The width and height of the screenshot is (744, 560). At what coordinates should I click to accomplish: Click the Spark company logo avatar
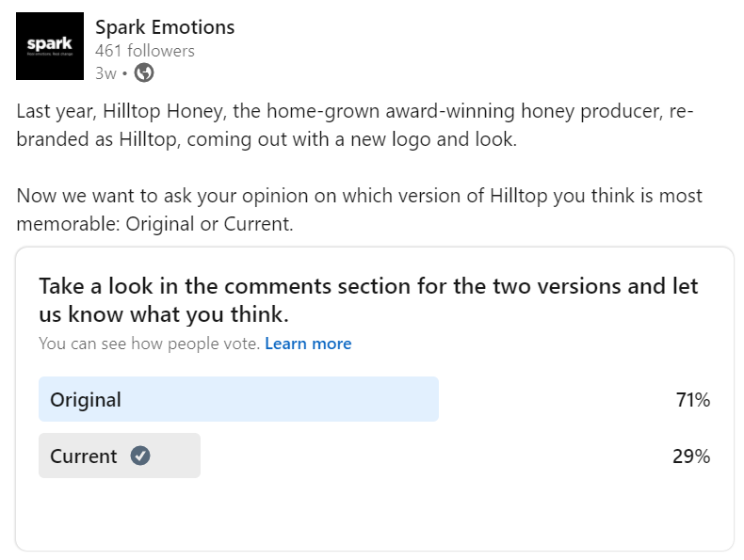point(50,46)
